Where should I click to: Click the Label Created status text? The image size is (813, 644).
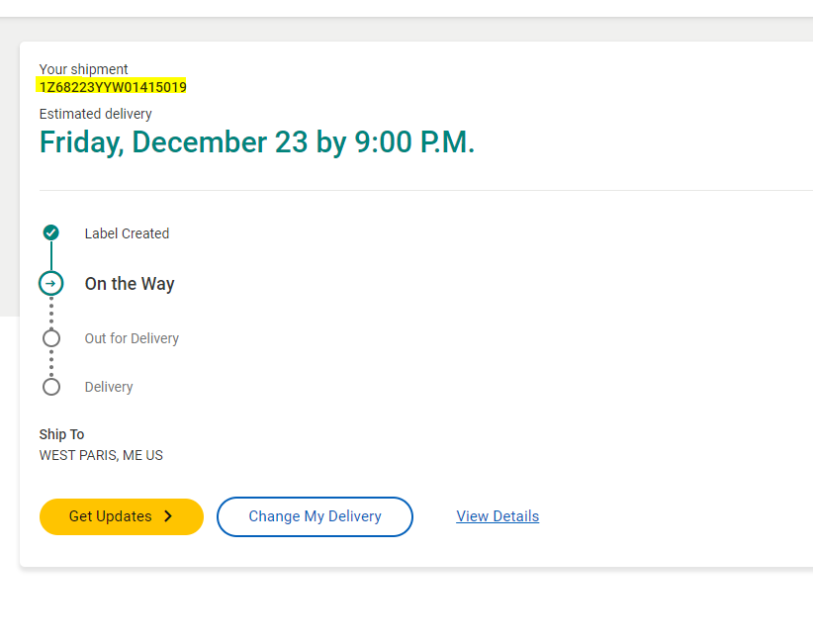pos(127,233)
